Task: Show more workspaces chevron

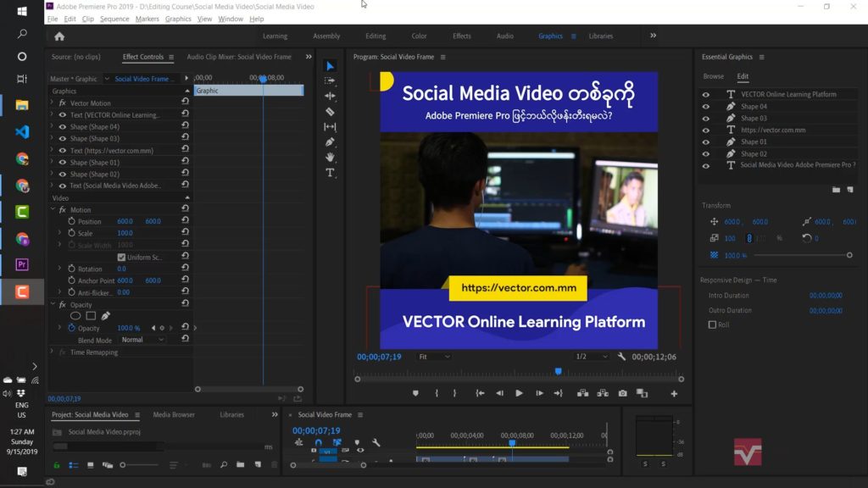Action: coord(654,36)
